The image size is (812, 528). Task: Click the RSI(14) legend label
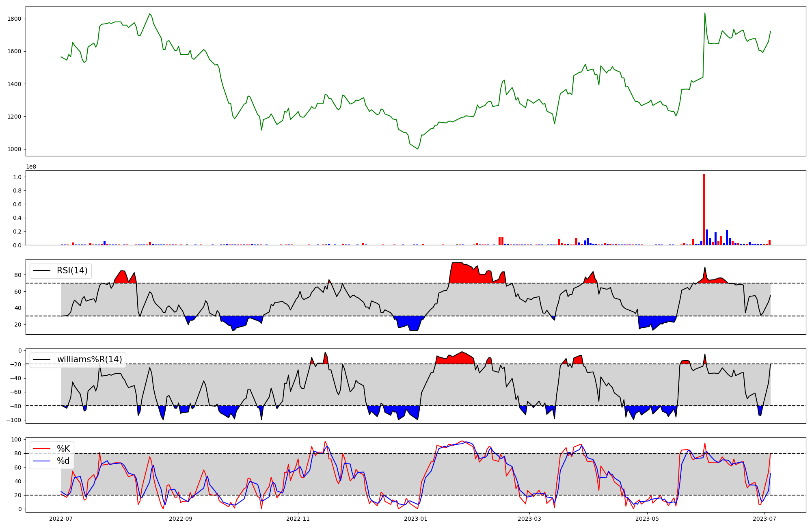72,270
